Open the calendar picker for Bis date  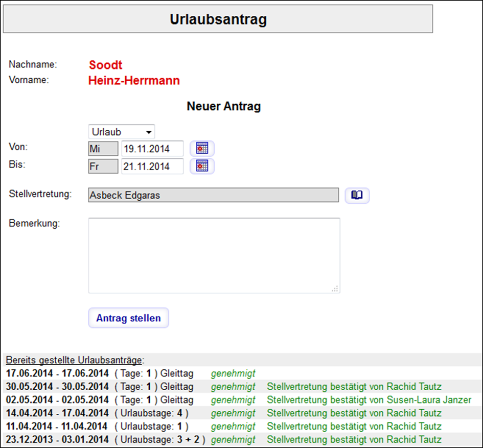pos(202,166)
